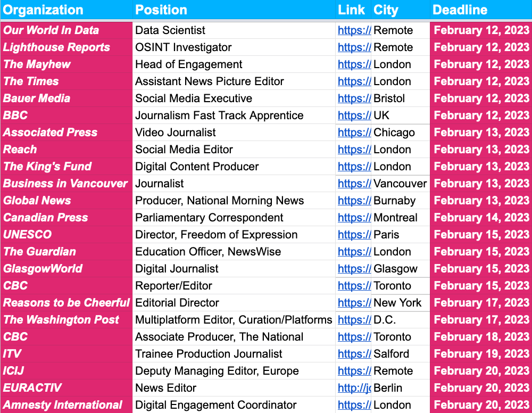Select the Vancouver city cell
This screenshot has width=532, height=413.
[x=400, y=184]
